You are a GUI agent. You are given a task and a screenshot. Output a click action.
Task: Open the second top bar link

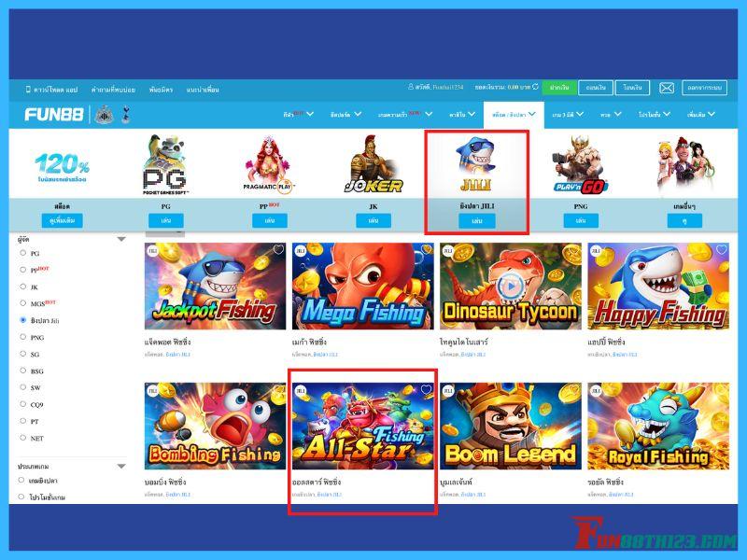coord(113,89)
